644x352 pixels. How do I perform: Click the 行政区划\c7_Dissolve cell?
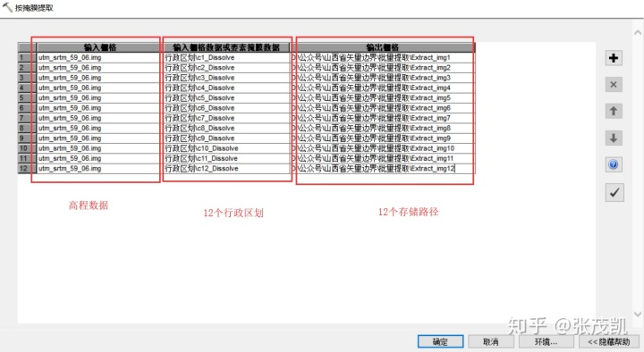(226, 118)
